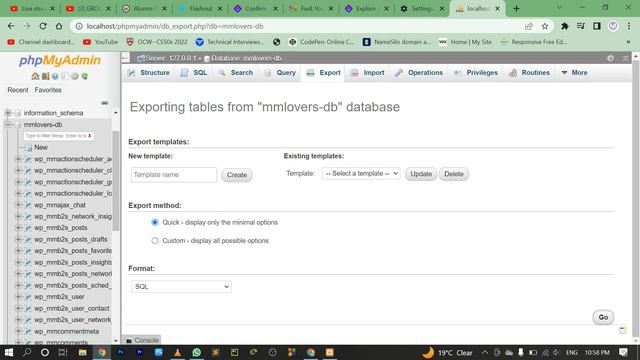The height and width of the screenshot is (360, 640).
Task: Show hidden tray icons chevron
Action: [484, 352]
